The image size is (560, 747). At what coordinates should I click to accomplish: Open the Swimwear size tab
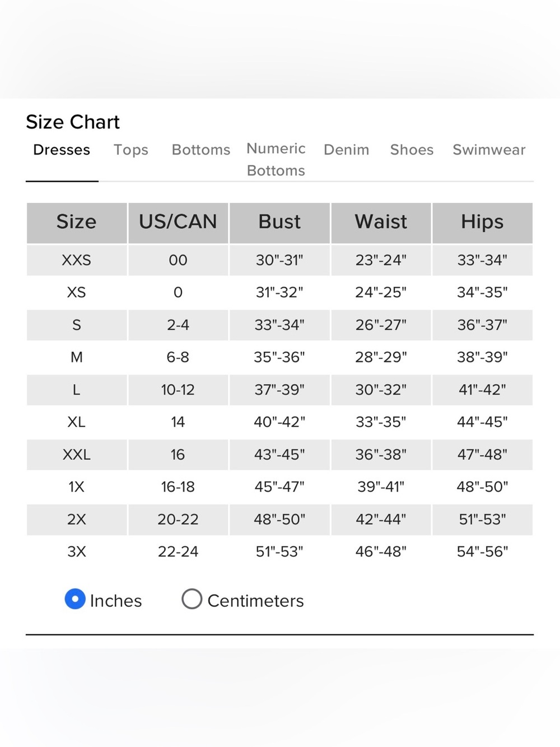coord(489,150)
